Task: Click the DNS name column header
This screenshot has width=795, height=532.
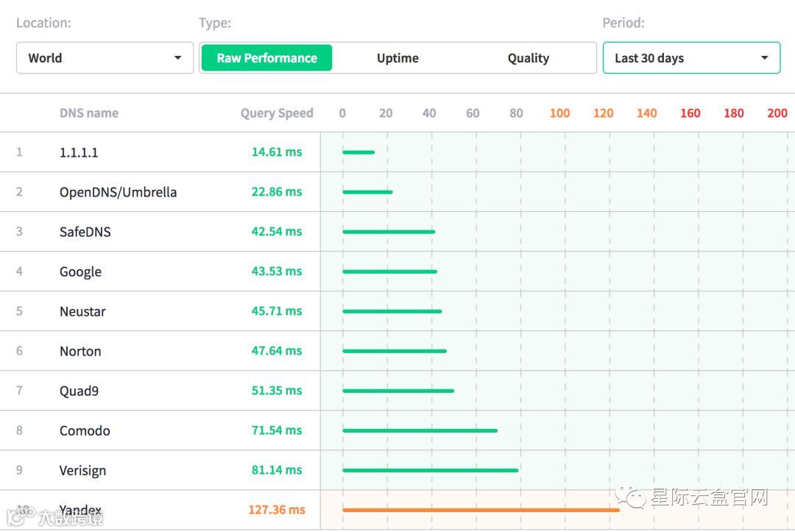Action: (89, 113)
